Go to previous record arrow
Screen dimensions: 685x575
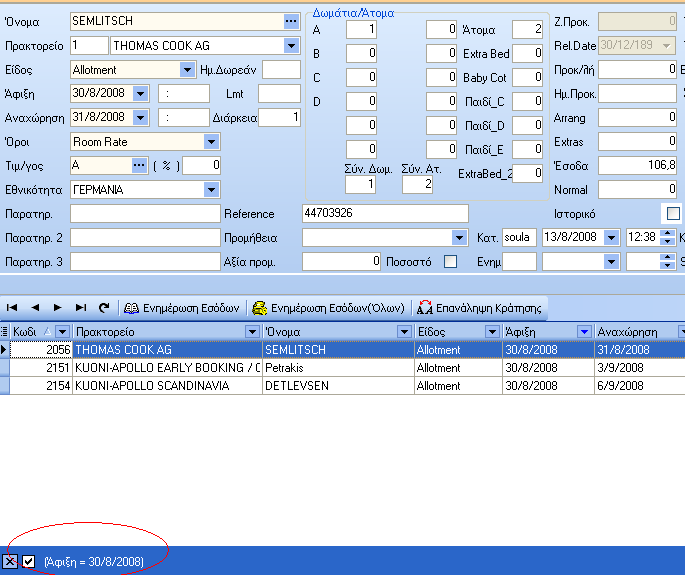pos(35,308)
